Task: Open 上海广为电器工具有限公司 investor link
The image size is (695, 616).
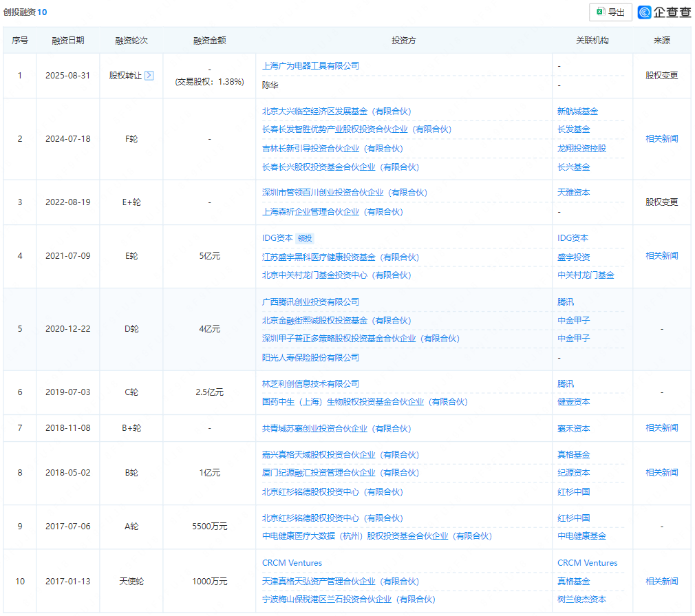Action: [310, 66]
